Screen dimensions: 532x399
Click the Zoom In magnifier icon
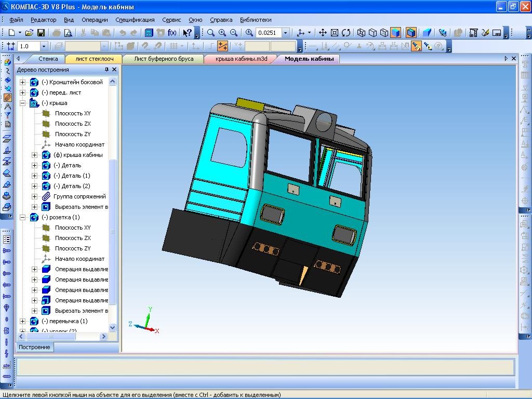pos(222,33)
